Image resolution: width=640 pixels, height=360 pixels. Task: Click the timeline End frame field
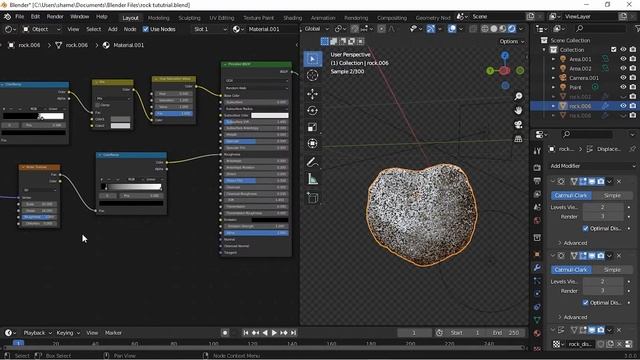point(507,333)
